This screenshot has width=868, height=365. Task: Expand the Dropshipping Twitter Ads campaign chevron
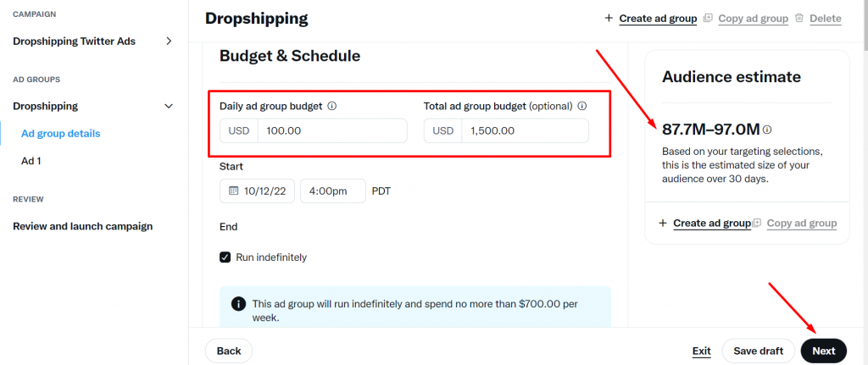pyautogui.click(x=170, y=41)
